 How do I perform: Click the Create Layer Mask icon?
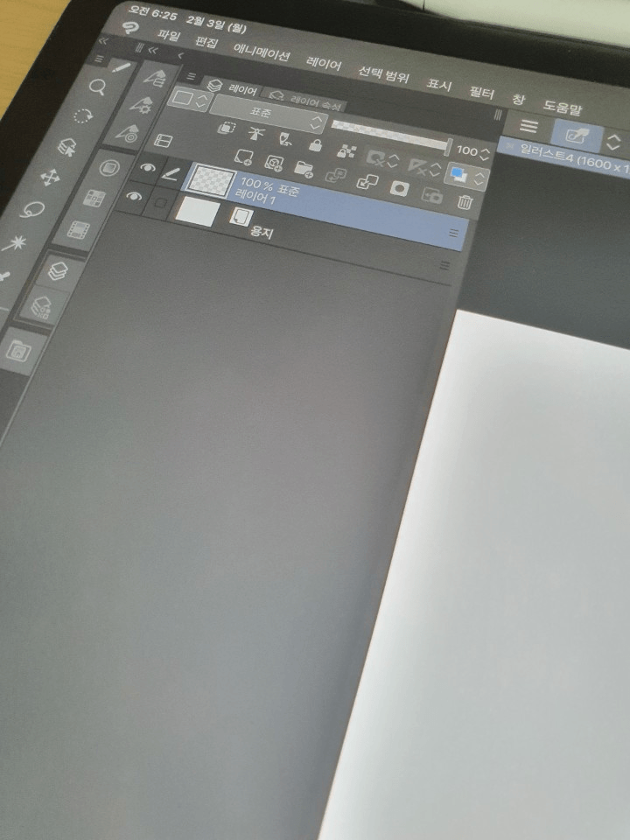pyautogui.click(x=399, y=189)
